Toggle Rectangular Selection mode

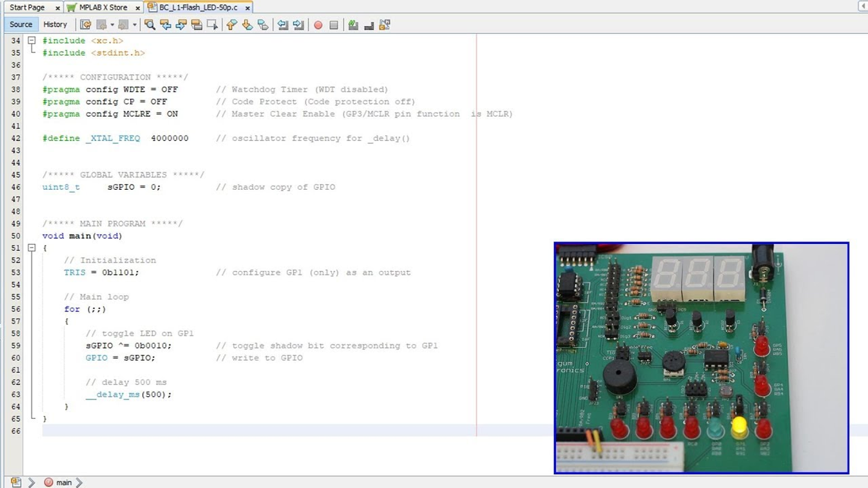[212, 25]
